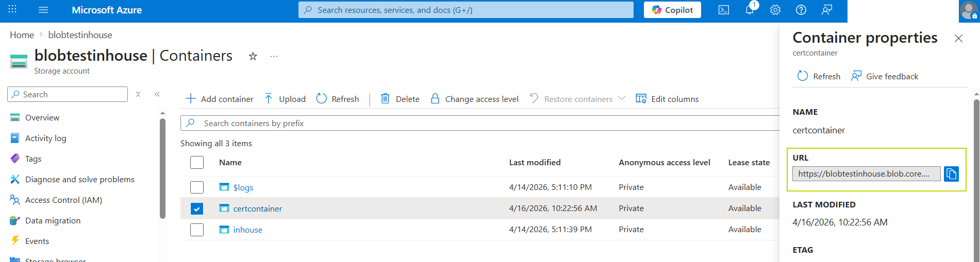
Task: Open Access Control (IAM)
Action: [63, 200]
